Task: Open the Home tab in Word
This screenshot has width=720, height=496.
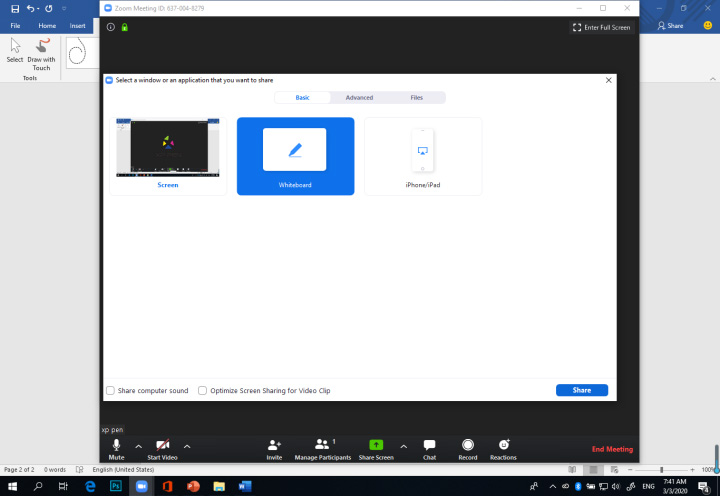Action: [47, 26]
